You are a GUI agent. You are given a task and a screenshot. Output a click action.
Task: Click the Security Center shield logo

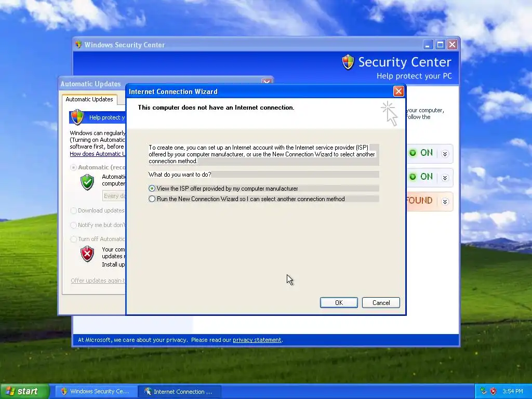pyautogui.click(x=348, y=62)
